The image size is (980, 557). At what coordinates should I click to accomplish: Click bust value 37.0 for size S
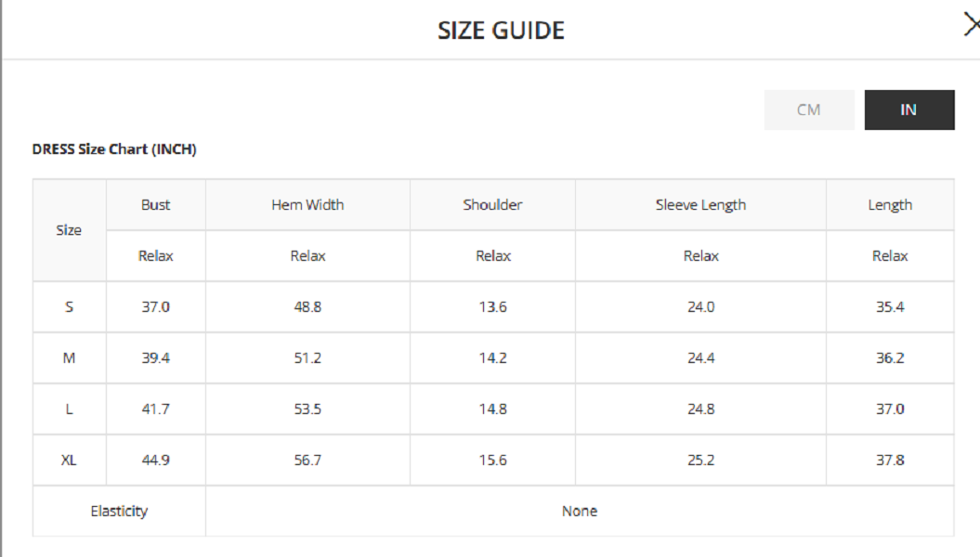coord(156,307)
